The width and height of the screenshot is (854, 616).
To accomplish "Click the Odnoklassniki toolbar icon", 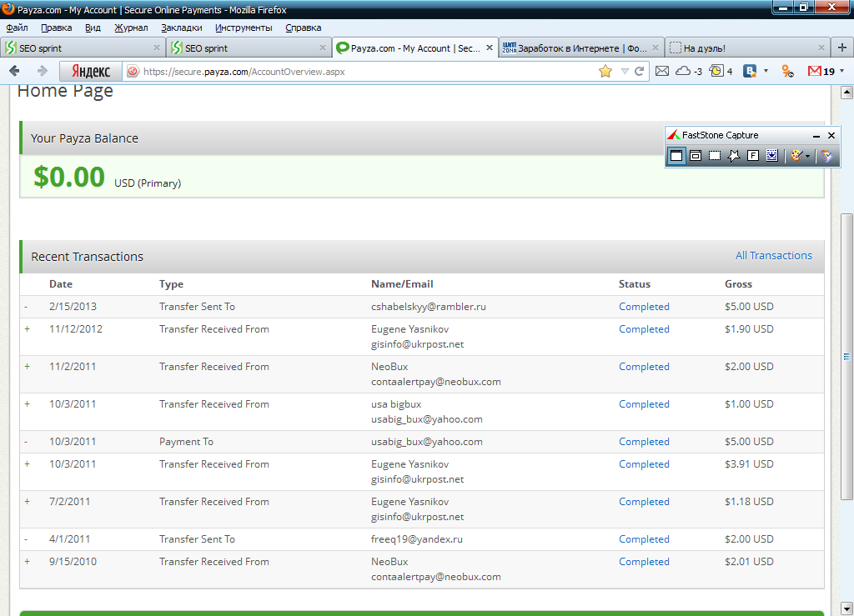I will 787,72.
